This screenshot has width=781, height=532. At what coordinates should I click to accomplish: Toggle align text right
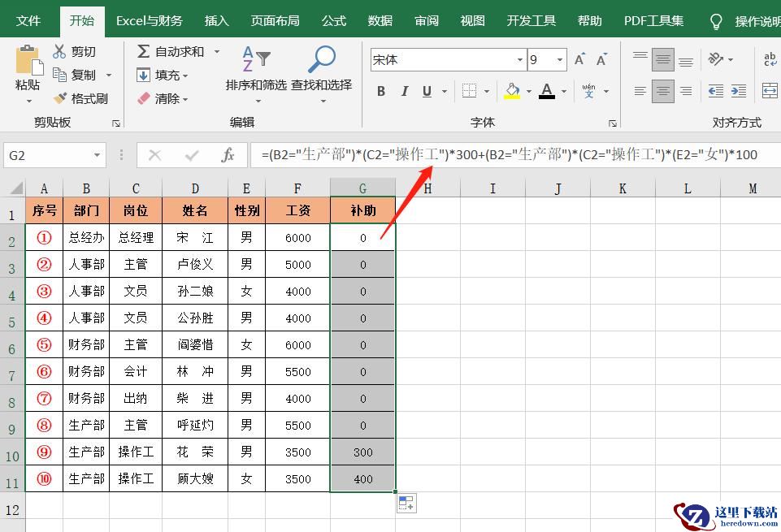tap(686, 91)
